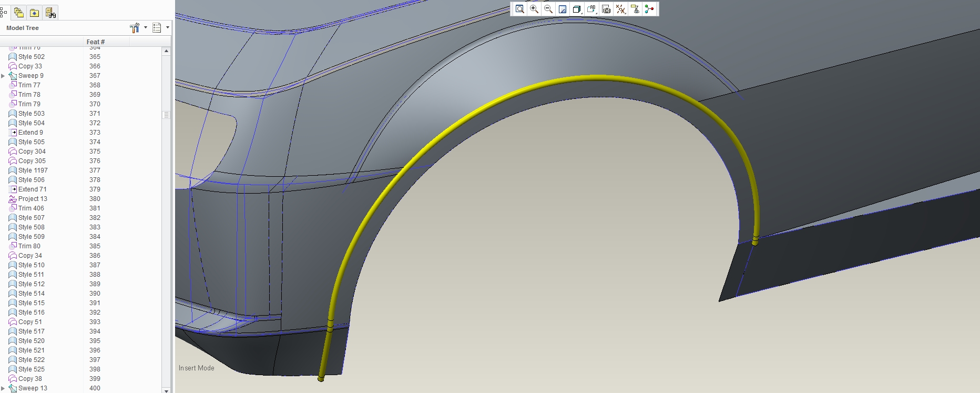Viewport: 980px width, 393px height.
Task: Open the Folder Browser tab
Action: (x=19, y=13)
